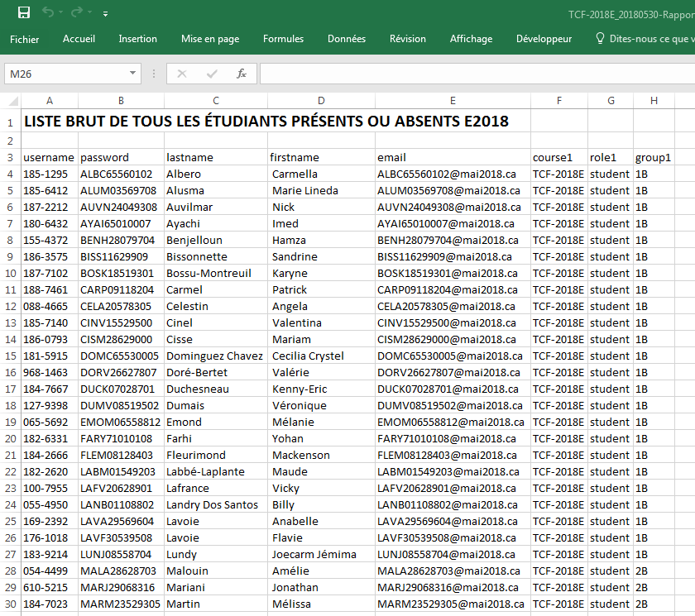The width and height of the screenshot is (695, 616).
Task: Click the Enter checkmark icon in formula bar
Action: (212, 74)
